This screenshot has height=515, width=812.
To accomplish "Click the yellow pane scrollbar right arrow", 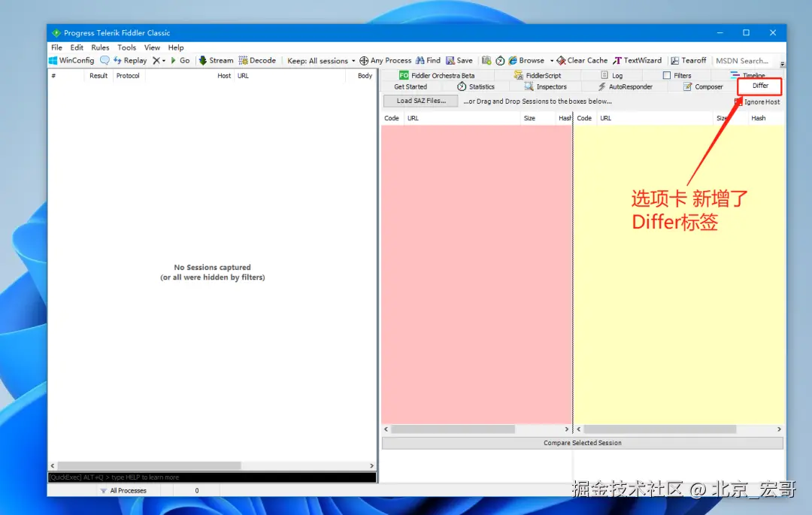I will (x=780, y=429).
